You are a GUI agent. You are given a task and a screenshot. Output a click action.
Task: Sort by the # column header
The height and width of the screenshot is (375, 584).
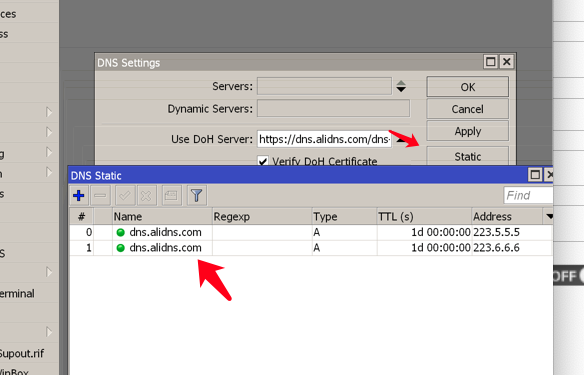[81, 216]
